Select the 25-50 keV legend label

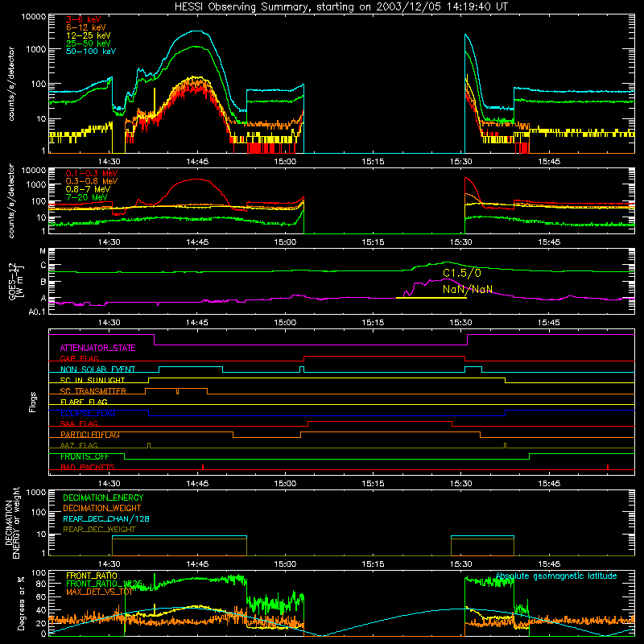[88, 43]
